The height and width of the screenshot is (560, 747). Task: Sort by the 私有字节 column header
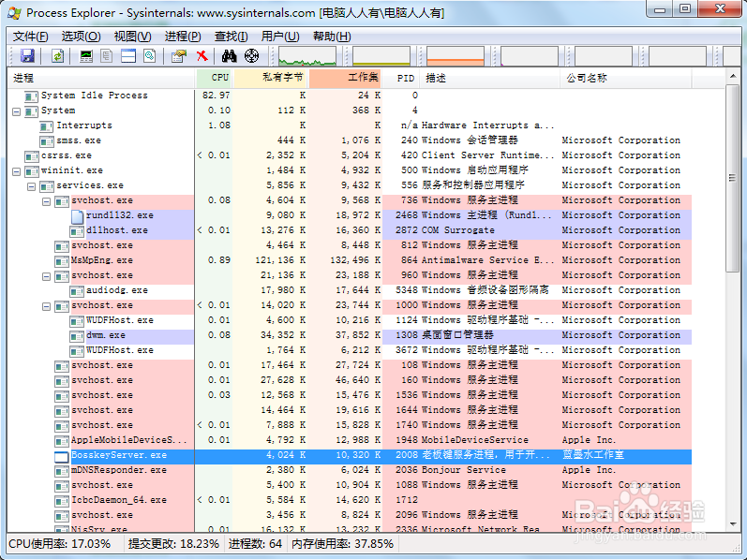[271, 78]
